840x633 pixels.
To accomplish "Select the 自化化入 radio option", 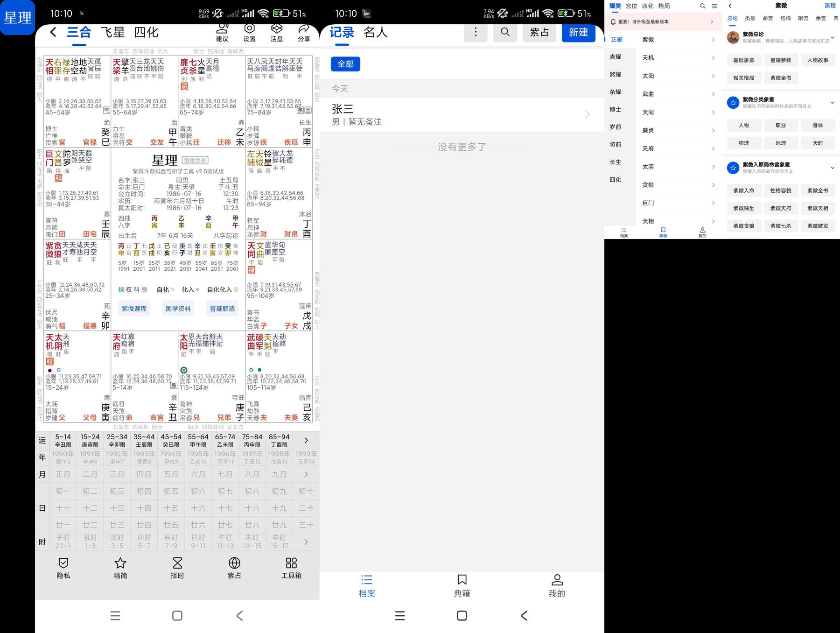I will pyautogui.click(x=236, y=290).
